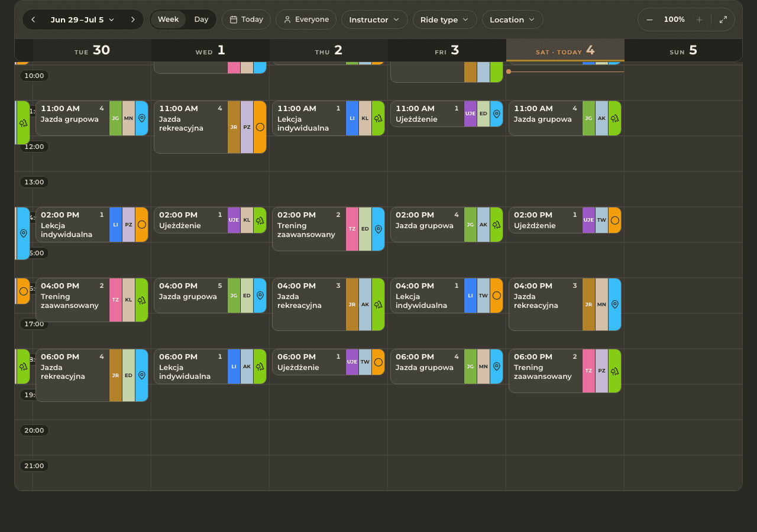This screenshot has height=532, width=757.
Task: Open the Jun 29–Jul 5 date range dropdown
Action: pyautogui.click(x=83, y=20)
